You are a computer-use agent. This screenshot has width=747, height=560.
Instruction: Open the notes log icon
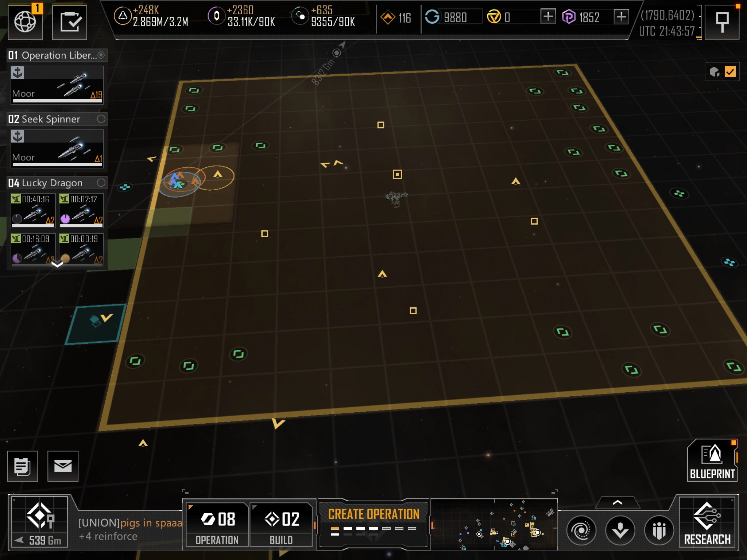[22, 466]
